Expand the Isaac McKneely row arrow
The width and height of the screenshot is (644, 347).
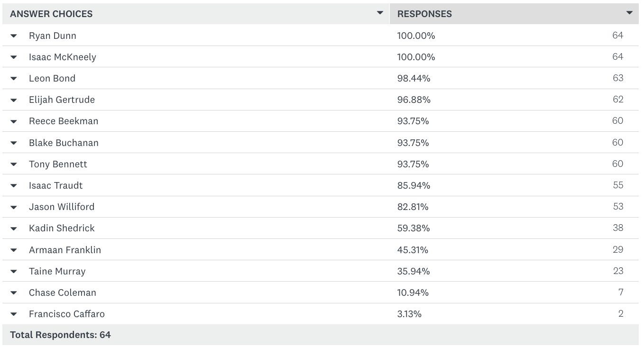(14, 57)
